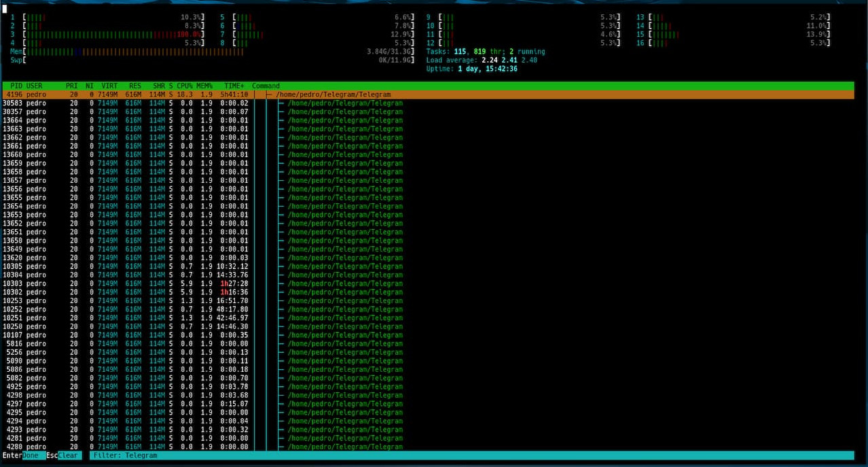Select process row with PID 4297

coord(428,404)
